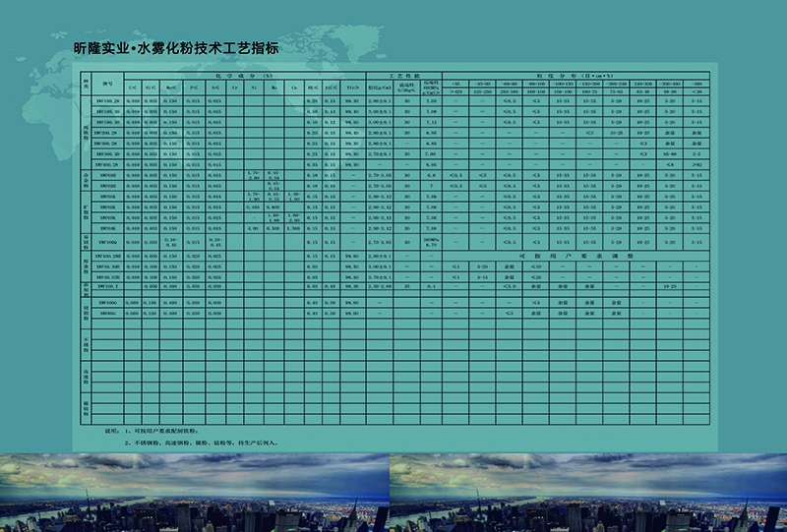Screen dimensions: 787x532
Task: Select the 合金粉 category cell
Action: [86, 180]
